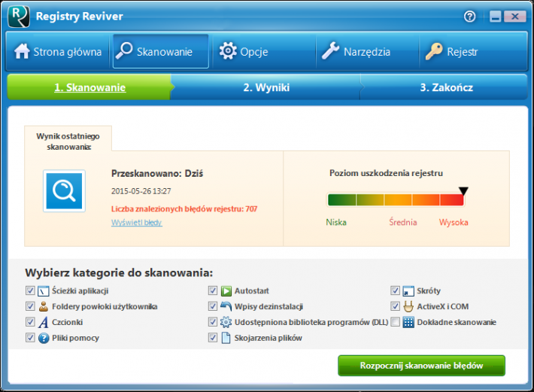Image resolution: width=534 pixels, height=392 pixels.
Task: Click the magnifier icon on Skanowanie tab
Action: (x=124, y=50)
